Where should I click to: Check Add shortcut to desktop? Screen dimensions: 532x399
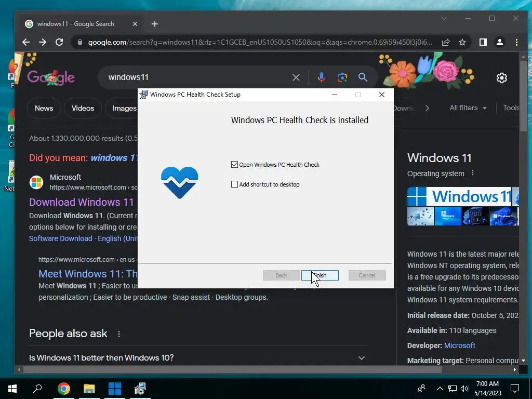[x=234, y=184]
